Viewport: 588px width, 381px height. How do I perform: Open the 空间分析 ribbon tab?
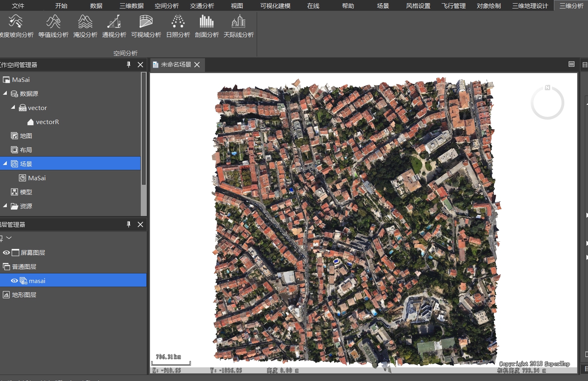(166, 6)
